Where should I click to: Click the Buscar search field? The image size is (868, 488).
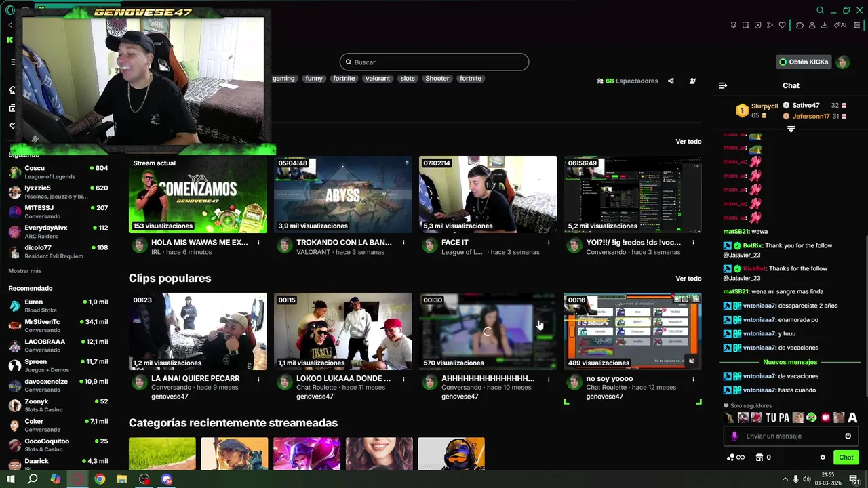[434, 62]
